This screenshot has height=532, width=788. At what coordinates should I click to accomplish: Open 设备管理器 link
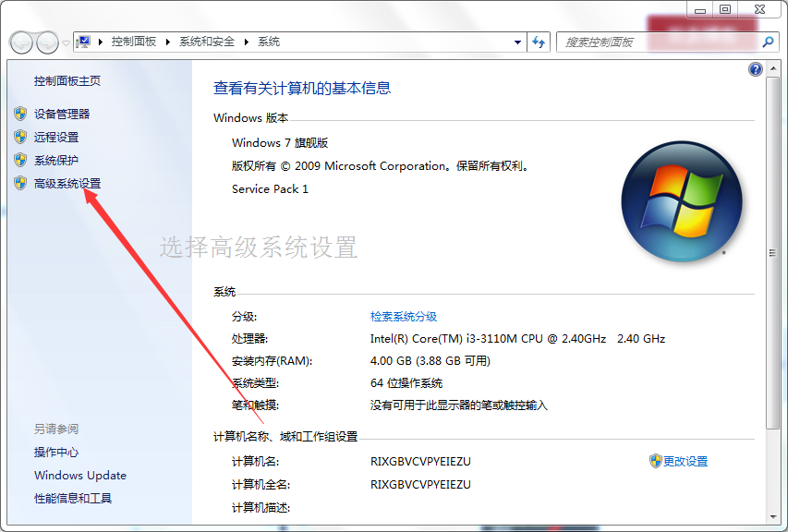[62, 114]
